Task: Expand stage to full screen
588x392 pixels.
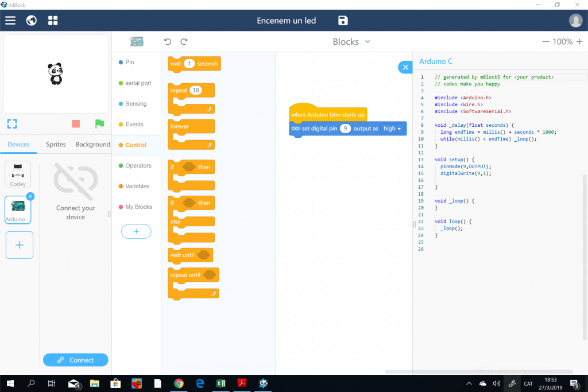Action: pyautogui.click(x=12, y=123)
